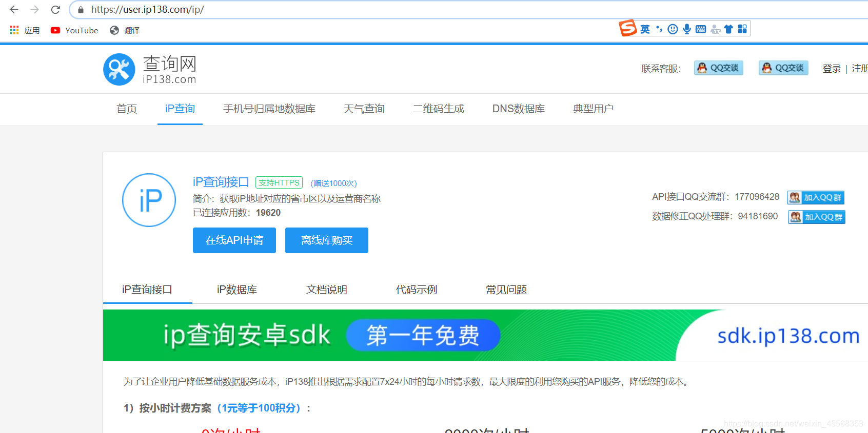
Task: Reload the page with the refresh icon
Action: coord(55,10)
